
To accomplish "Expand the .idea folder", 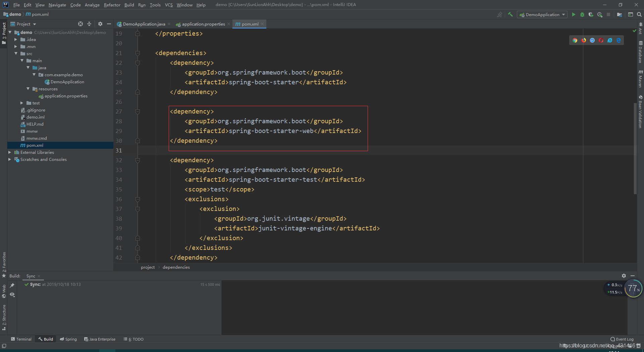I will (15, 39).
